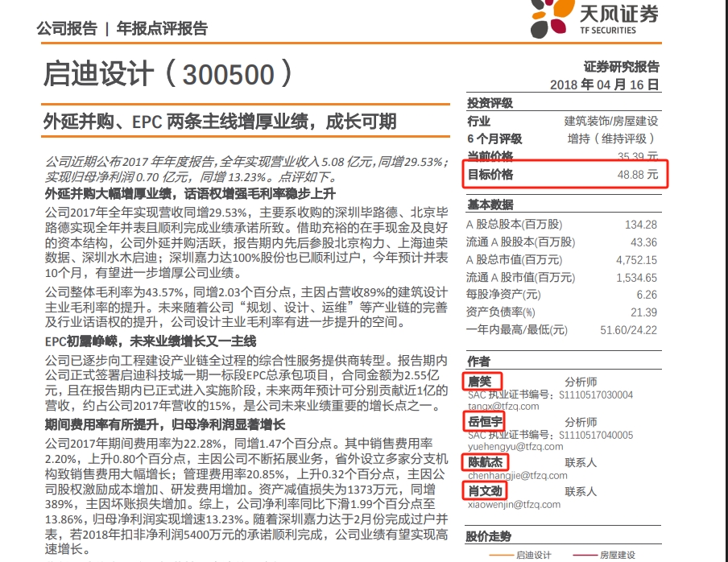Screen dimensions: 728x562
Task: Open email link yuehengyu@tfzq.com
Action: (x=515, y=446)
